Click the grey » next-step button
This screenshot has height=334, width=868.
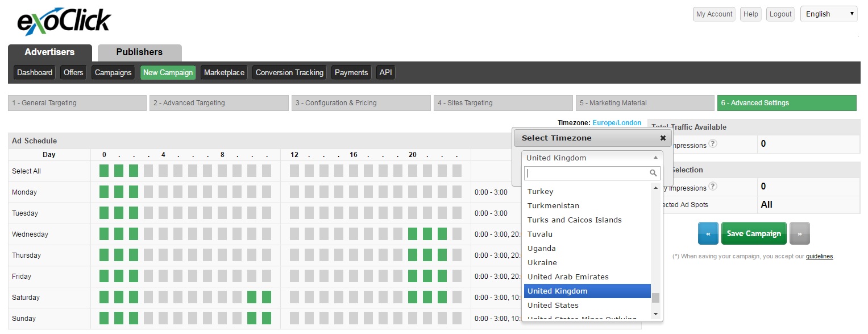coord(799,233)
